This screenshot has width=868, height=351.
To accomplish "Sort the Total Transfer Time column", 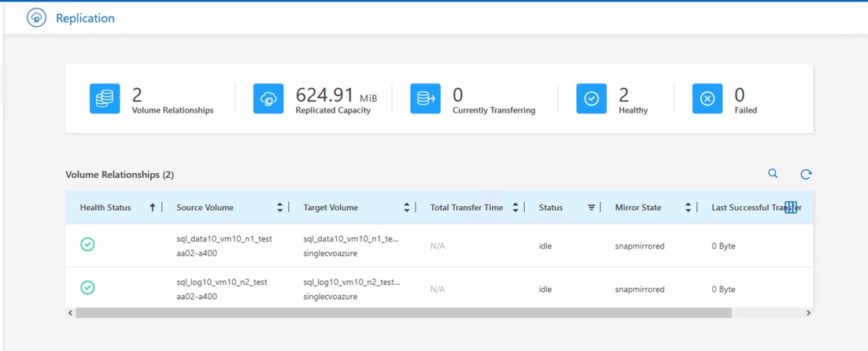I will [515, 208].
